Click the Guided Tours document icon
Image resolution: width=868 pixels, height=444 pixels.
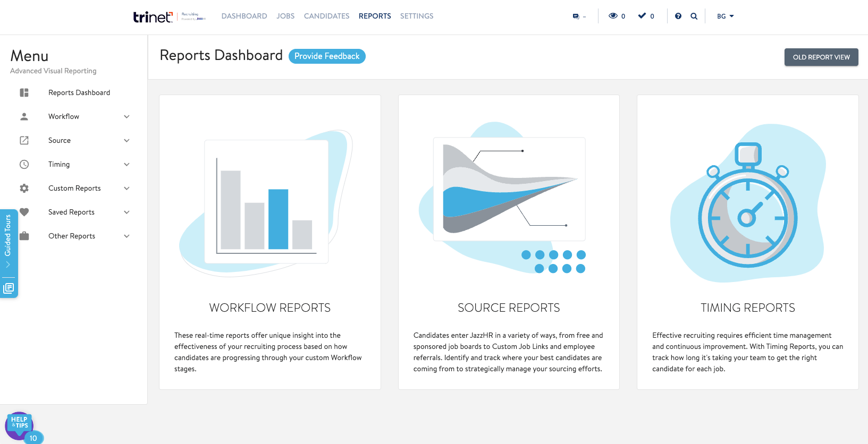9,288
